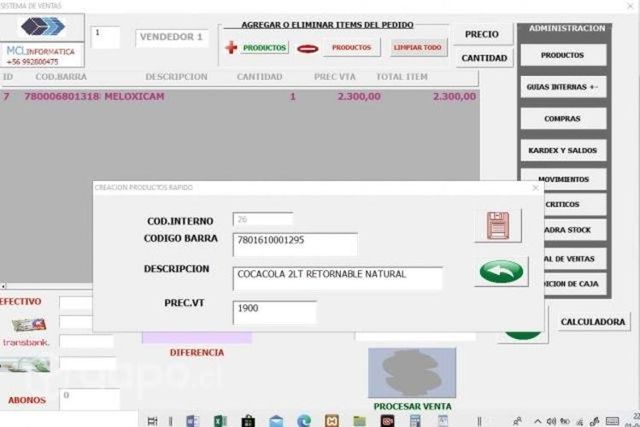Click the cash banknotes image
The width and height of the screenshot is (640, 427).
[25, 364]
